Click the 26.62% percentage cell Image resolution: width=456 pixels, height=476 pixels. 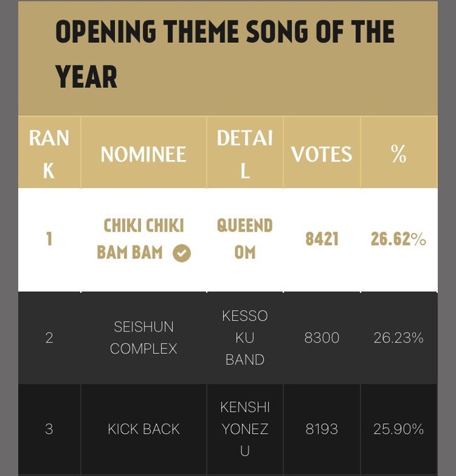tap(398, 239)
